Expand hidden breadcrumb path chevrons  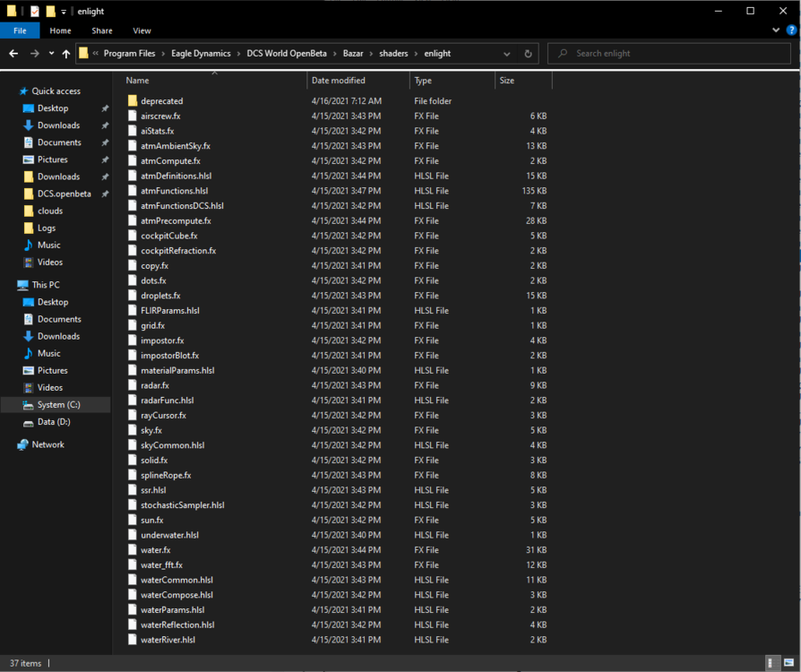click(x=96, y=53)
